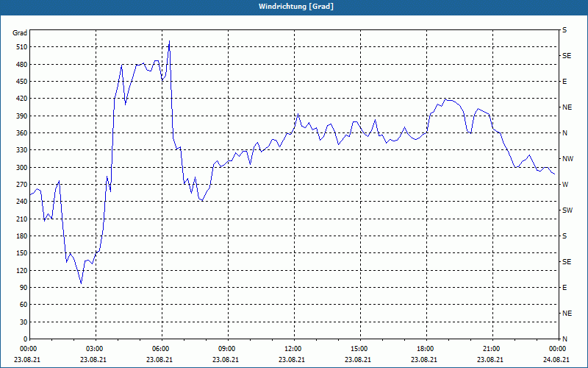Click the SE compass label beside the 480 gridline
Image resolution: width=588 pixels, height=368 pixels.
pyautogui.click(x=567, y=56)
